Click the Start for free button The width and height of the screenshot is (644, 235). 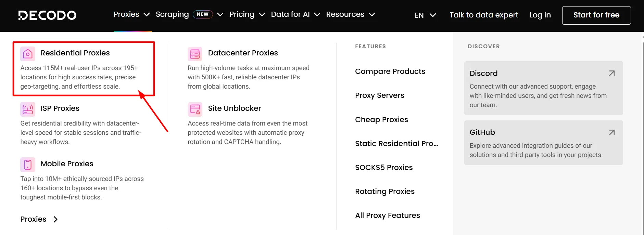pos(596,15)
